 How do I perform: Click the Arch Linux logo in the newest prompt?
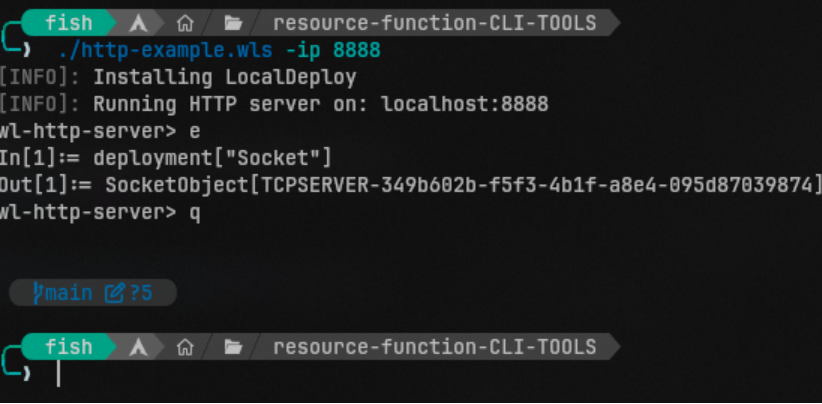[x=141, y=347]
